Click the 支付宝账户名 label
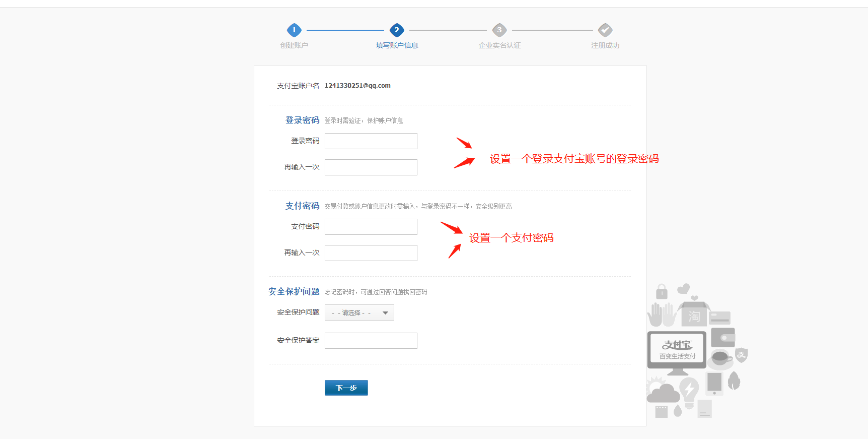868x439 pixels. [298, 86]
